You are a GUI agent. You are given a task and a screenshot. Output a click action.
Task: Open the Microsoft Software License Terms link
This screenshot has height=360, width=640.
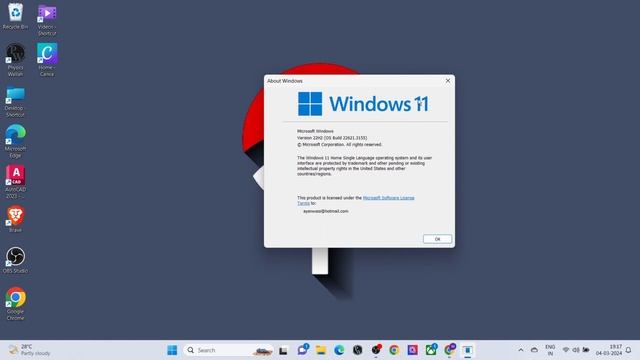tap(388, 198)
